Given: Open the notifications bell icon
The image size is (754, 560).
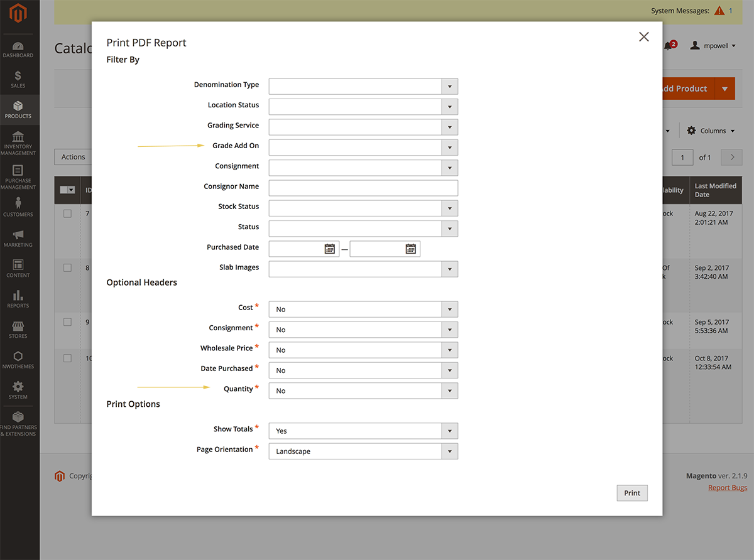Looking at the screenshot, I should (x=669, y=46).
